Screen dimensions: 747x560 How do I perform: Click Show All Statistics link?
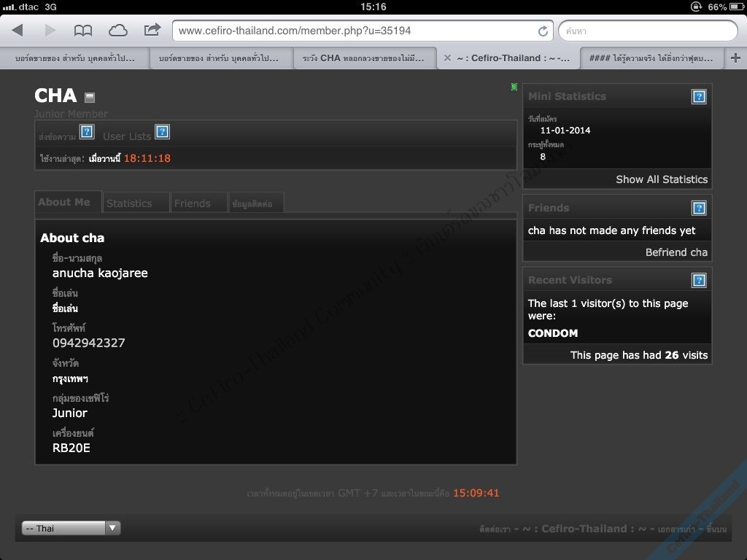click(x=661, y=179)
